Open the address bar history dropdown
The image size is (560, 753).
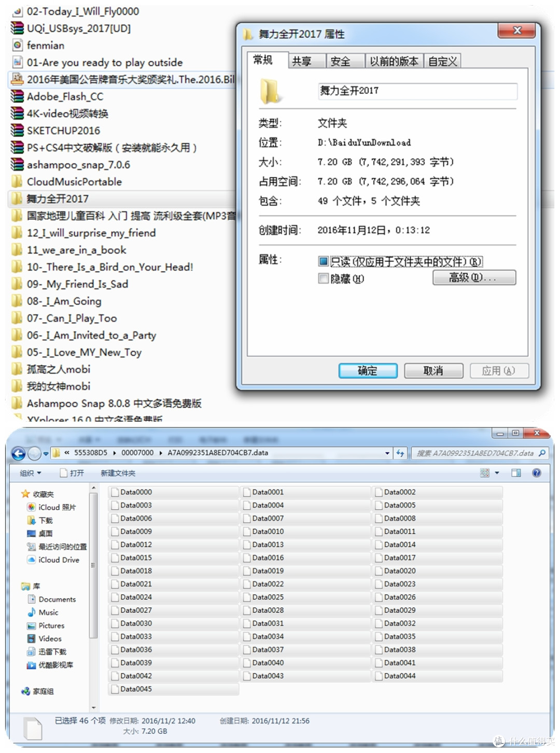387,453
